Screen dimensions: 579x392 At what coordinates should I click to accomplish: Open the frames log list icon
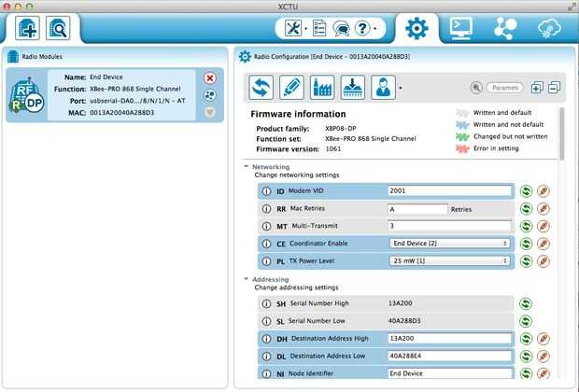point(319,28)
